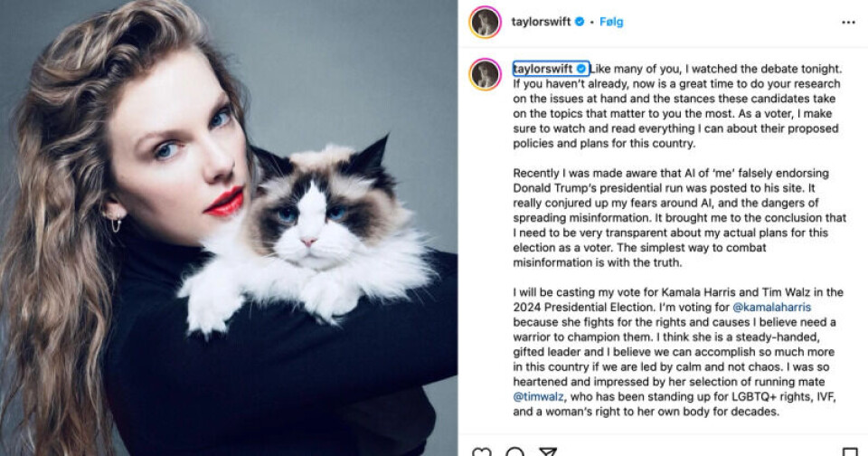
Task: Share the post with the paper plane icon
Action: tap(548, 451)
